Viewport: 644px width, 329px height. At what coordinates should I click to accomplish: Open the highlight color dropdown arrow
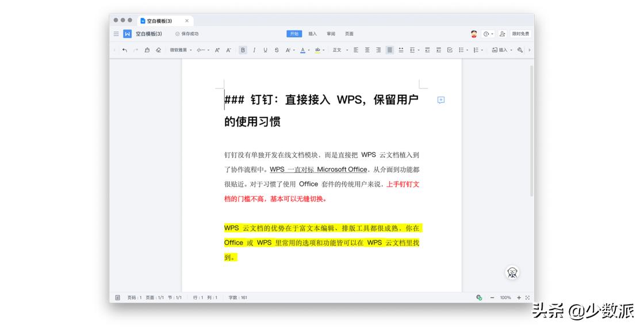(324, 50)
